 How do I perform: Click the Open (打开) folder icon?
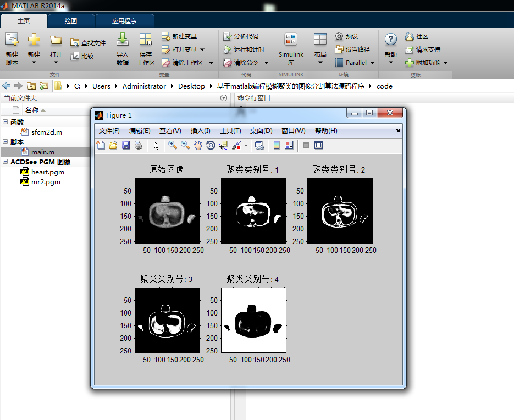pos(56,40)
